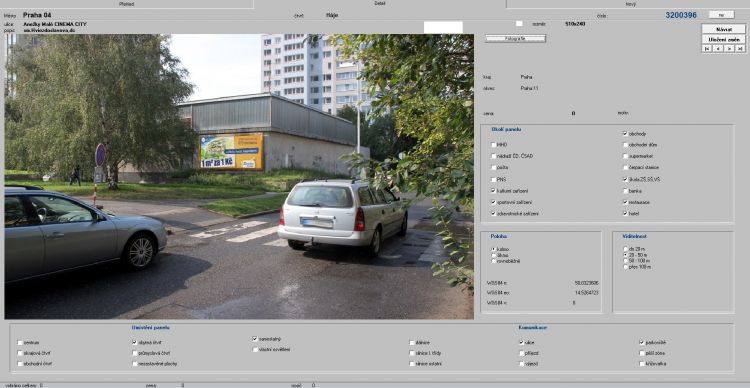Uncheck škola ZŠ, SŠ, VŠ

tap(625, 179)
